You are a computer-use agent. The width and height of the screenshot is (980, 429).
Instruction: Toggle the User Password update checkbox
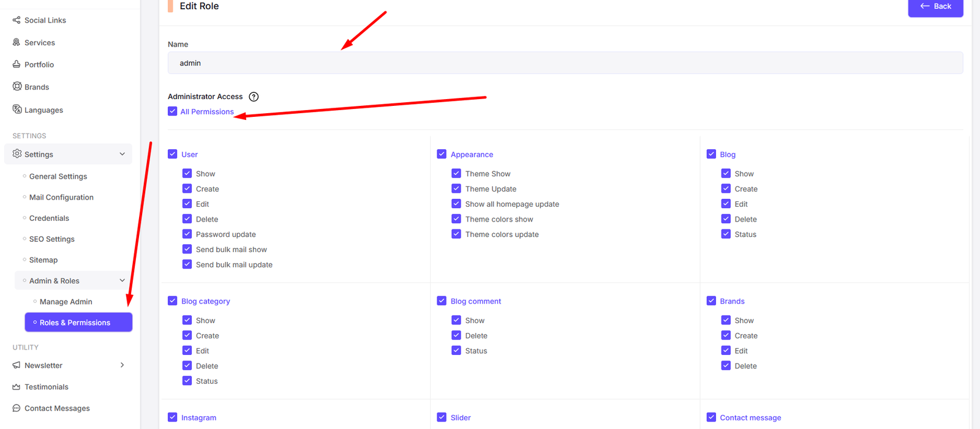[187, 234]
